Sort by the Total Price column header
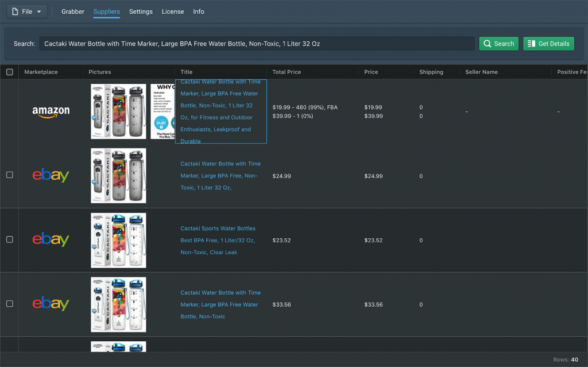Screen dimensions: 588x367 point(287,72)
